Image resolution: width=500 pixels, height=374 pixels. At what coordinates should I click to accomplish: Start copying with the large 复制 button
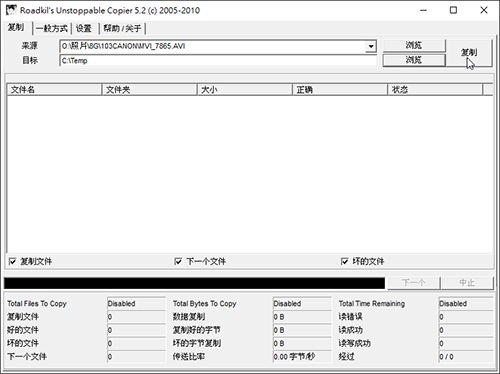[469, 53]
